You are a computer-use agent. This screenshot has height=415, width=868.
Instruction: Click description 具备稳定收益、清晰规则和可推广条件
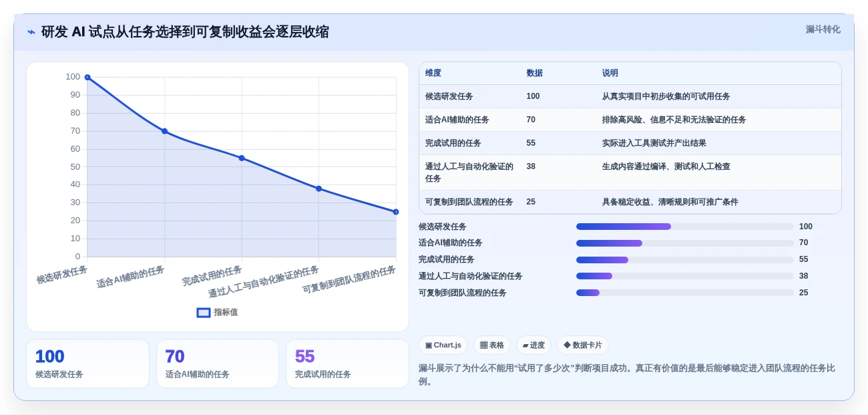pos(670,202)
